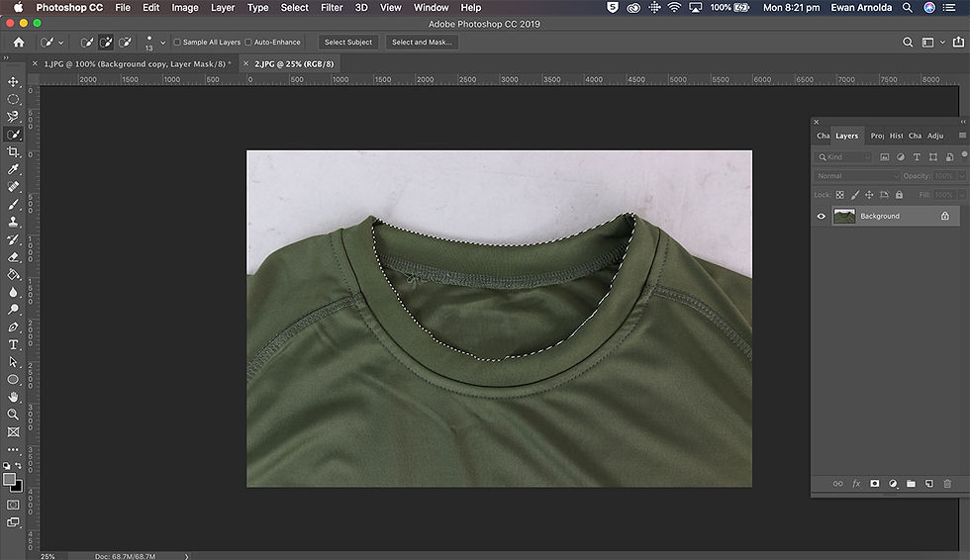This screenshot has height=560, width=970.
Task: Delete layer with the trash icon
Action: tap(947, 484)
